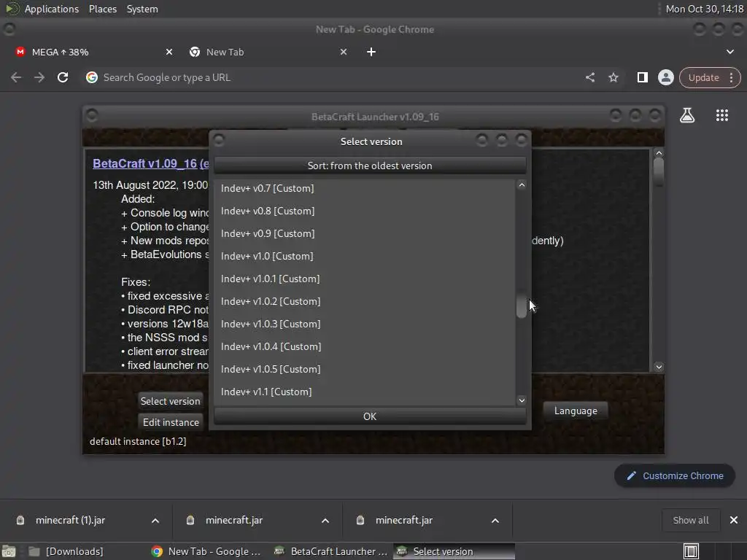Click Customize Chrome button

tap(675, 475)
